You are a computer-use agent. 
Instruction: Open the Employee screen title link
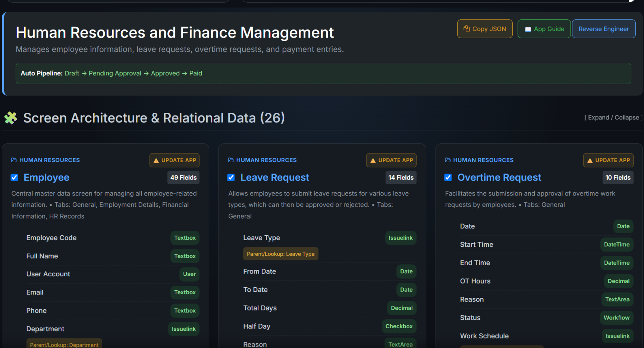coord(46,177)
